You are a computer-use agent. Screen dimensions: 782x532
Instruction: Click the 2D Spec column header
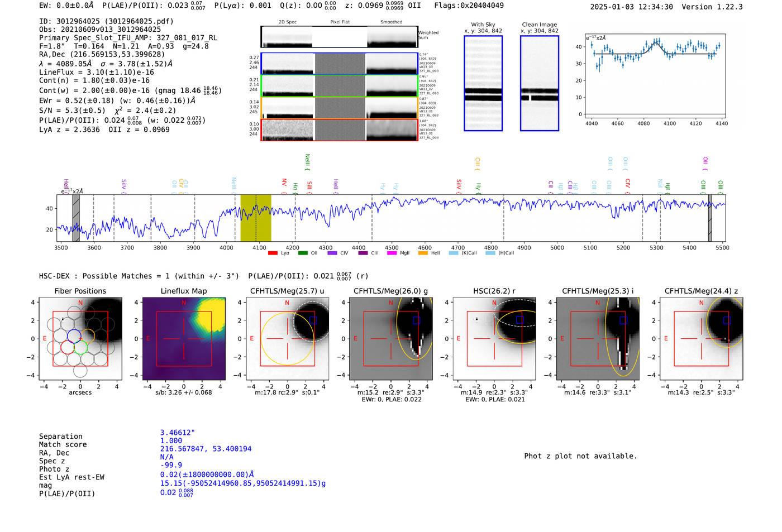tap(288, 22)
